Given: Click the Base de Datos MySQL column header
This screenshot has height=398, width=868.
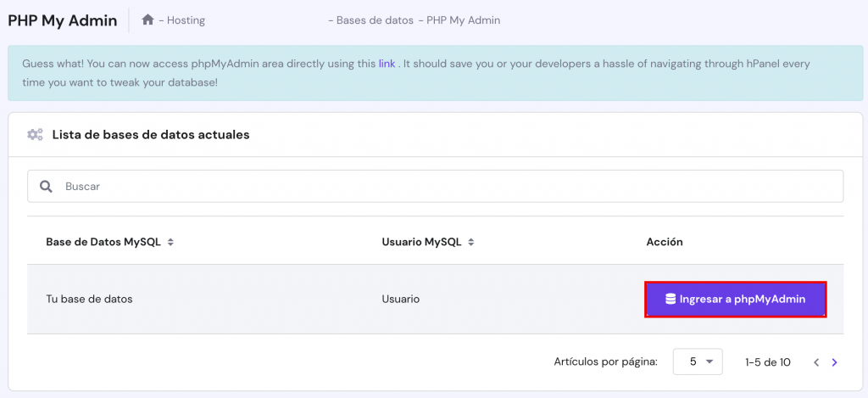Looking at the screenshot, I should [103, 242].
